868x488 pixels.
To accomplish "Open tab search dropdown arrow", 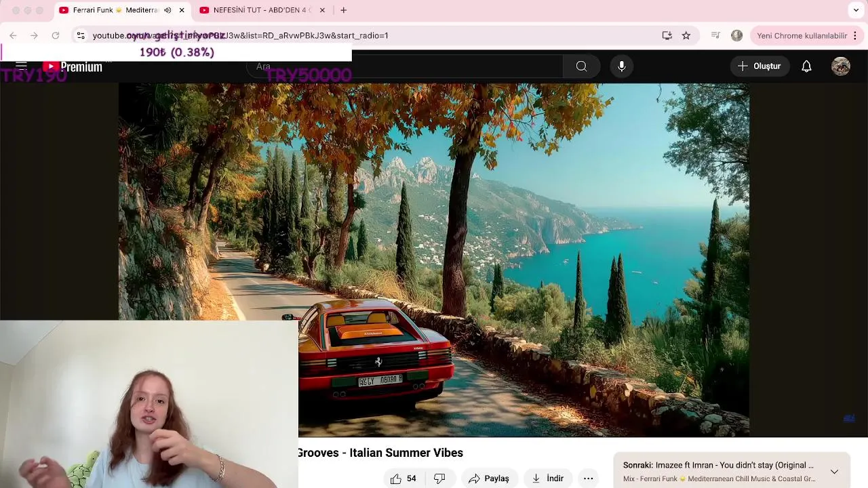I will (856, 10).
